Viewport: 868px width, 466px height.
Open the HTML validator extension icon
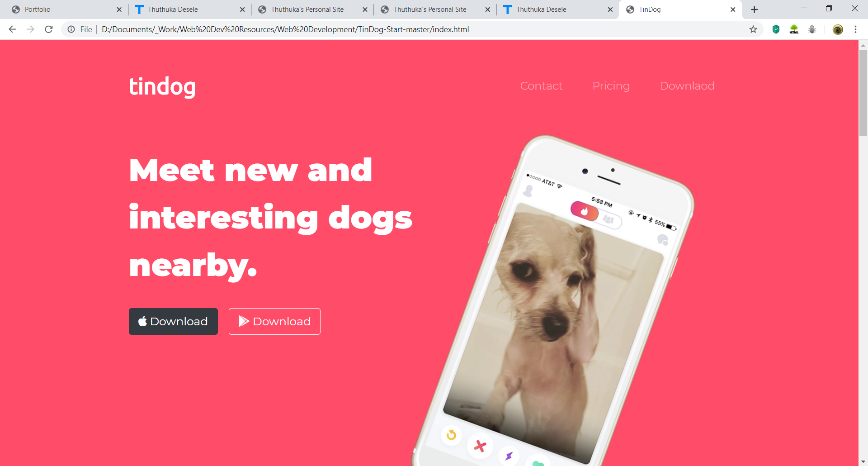794,29
